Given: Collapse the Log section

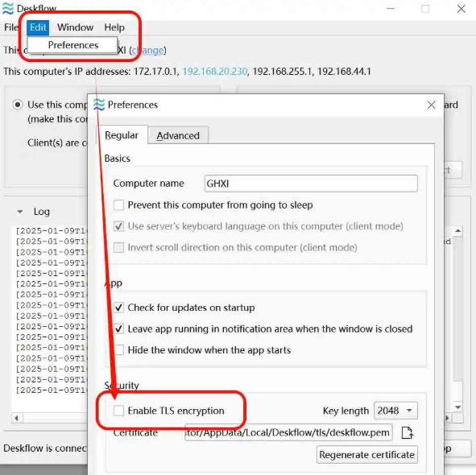Looking at the screenshot, I should 20,212.
